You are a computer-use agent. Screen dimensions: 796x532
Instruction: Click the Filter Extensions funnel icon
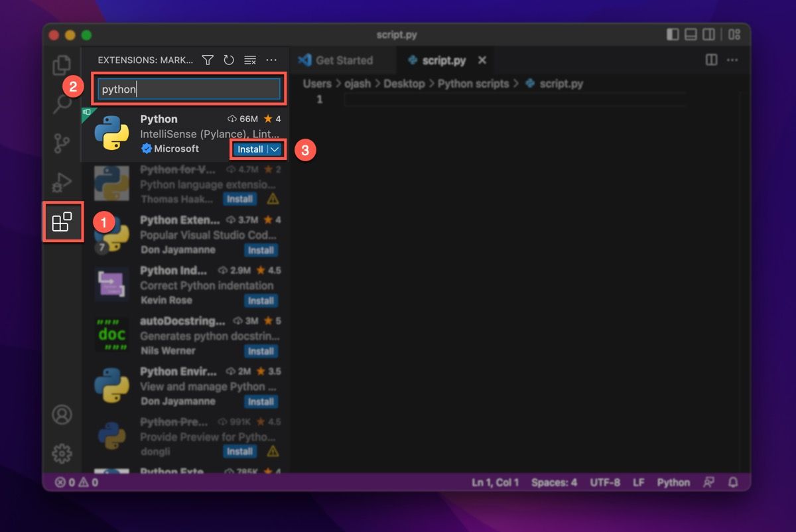[208, 60]
